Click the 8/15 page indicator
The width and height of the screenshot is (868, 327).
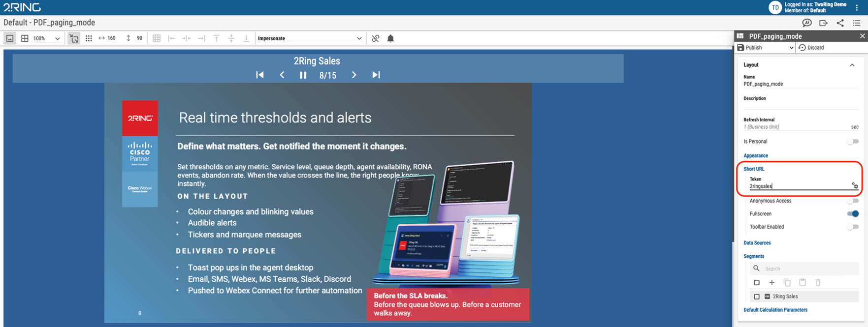pos(328,75)
